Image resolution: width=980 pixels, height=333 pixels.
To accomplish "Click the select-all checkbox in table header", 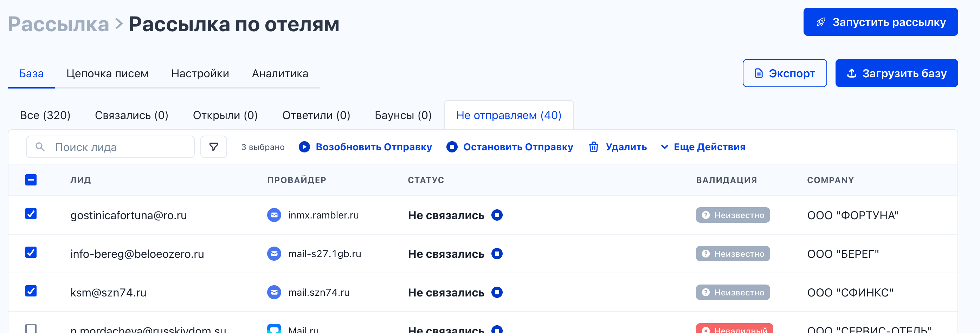I will tap(31, 179).
